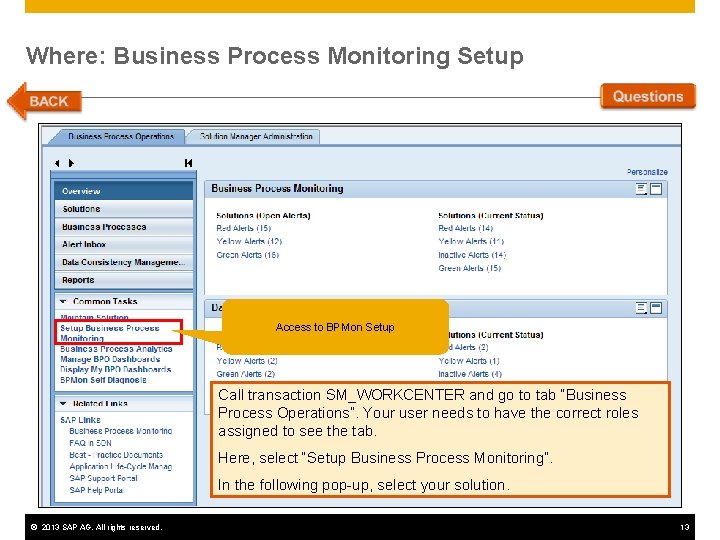Collapse the lower panel via tray icon
The image size is (720, 540).
tap(656, 308)
